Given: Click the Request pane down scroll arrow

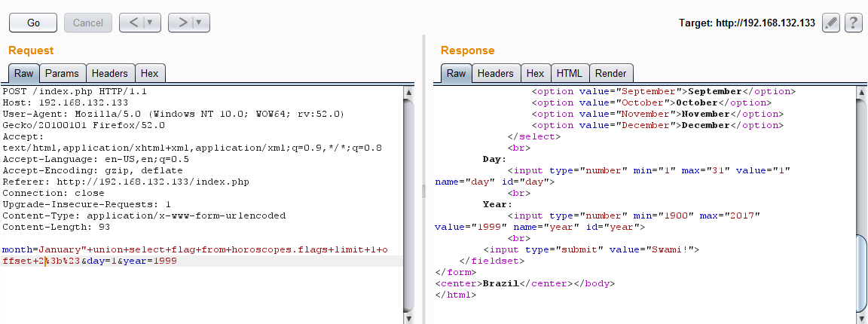Looking at the screenshot, I should click(x=409, y=319).
